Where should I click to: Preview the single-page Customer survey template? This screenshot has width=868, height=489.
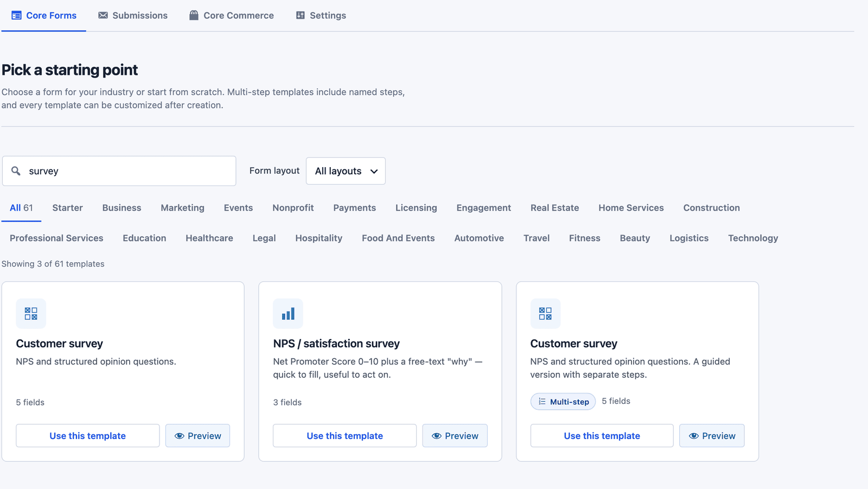[x=197, y=436]
